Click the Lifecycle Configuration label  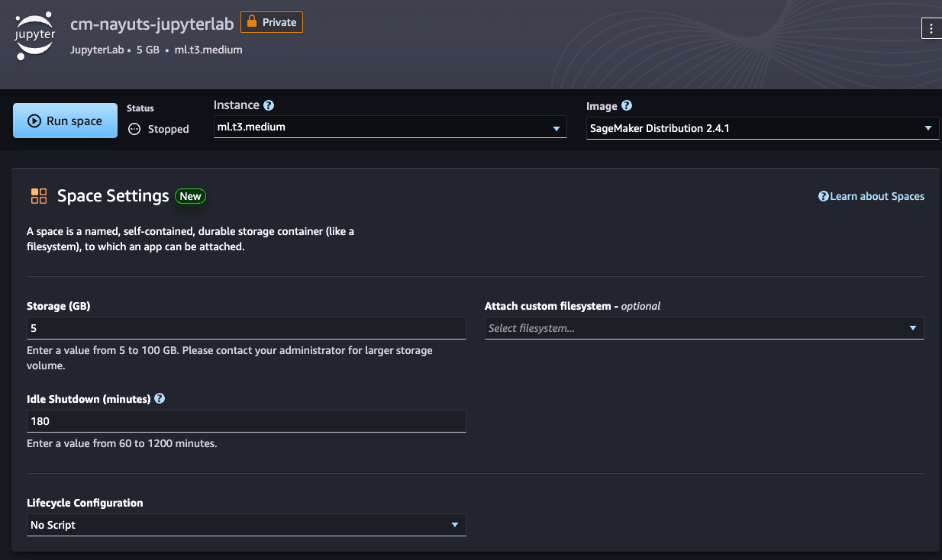coord(85,503)
